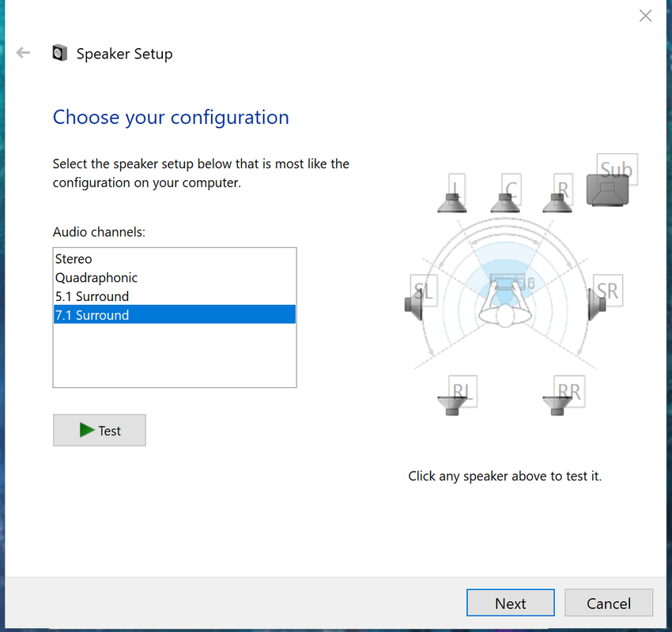The height and width of the screenshot is (632, 672).
Task: Select Stereo audio channel
Action: 175,258
